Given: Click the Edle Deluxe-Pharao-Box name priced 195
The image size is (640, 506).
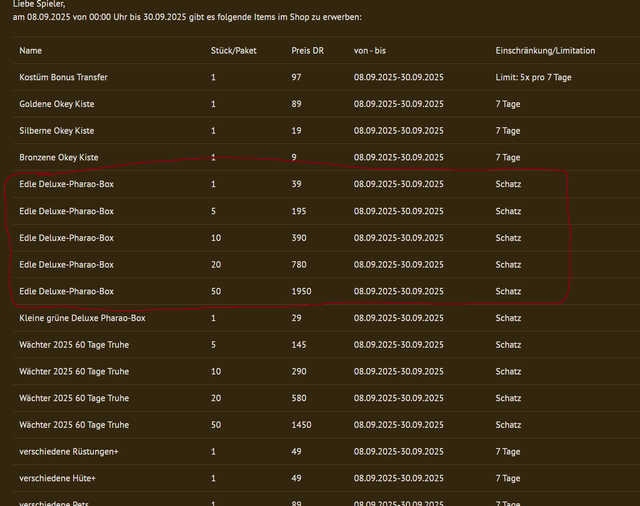Looking at the screenshot, I should tap(67, 211).
